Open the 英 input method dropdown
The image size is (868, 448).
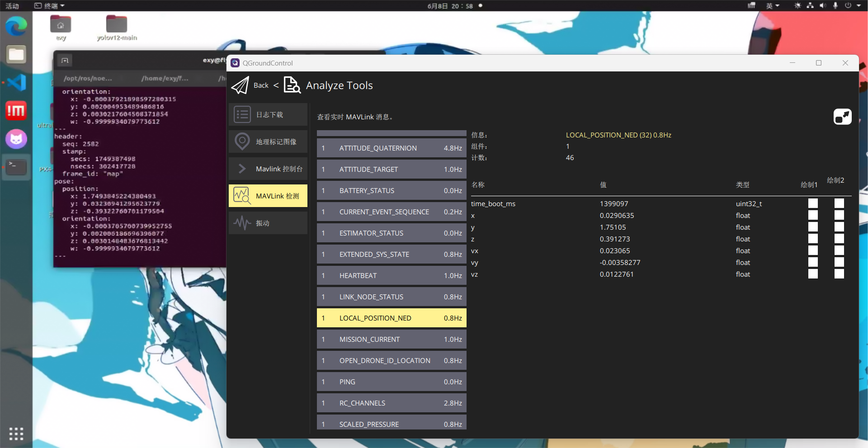(x=773, y=6)
